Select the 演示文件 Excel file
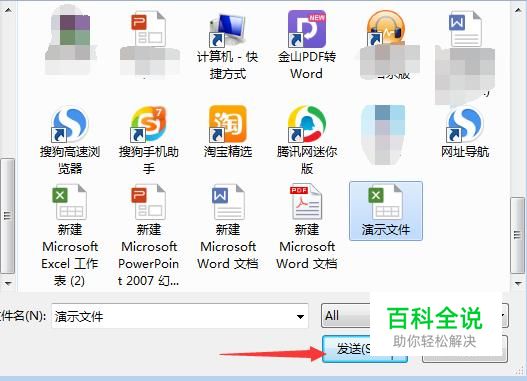527x381 pixels. [386, 211]
